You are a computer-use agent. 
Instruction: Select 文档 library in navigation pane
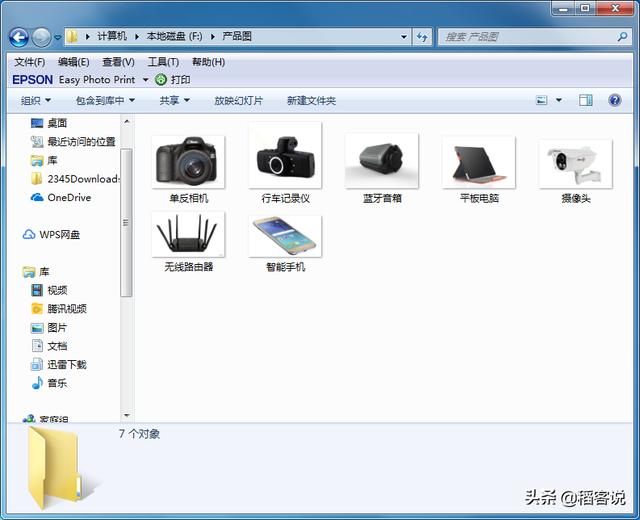[49, 346]
